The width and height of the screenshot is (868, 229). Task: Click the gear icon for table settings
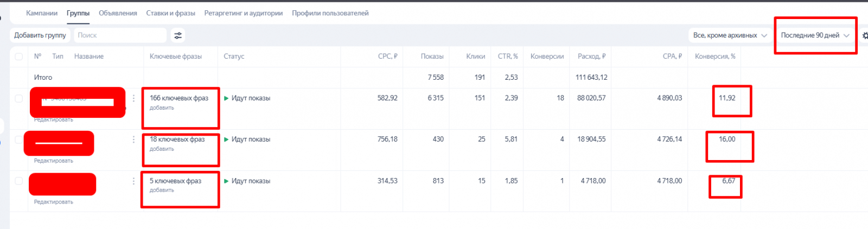pos(865,35)
